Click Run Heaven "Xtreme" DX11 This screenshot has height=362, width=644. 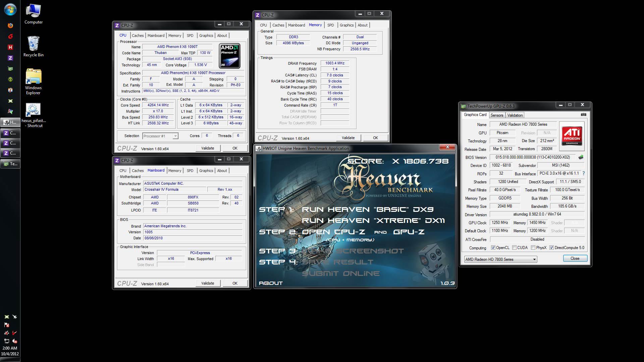373,221
